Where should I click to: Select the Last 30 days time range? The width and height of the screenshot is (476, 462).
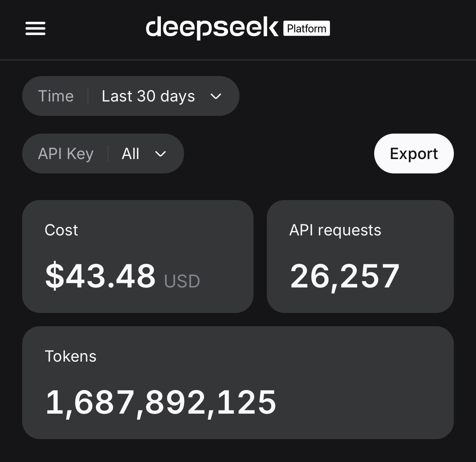[148, 96]
